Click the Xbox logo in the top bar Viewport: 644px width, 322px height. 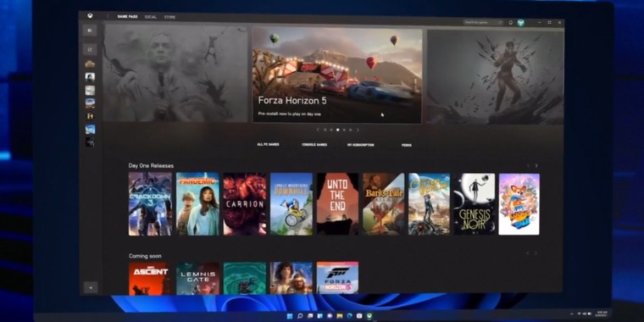pos(90,16)
